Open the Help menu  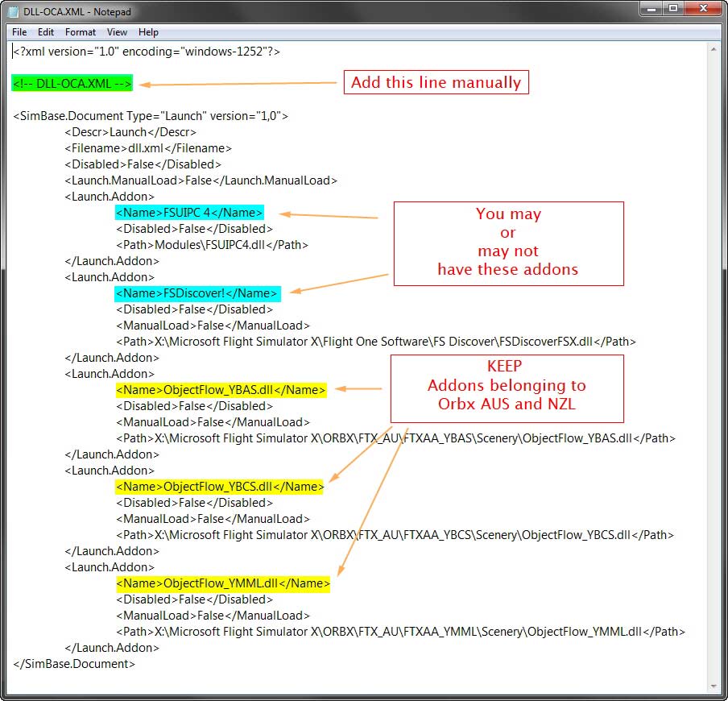point(148,32)
